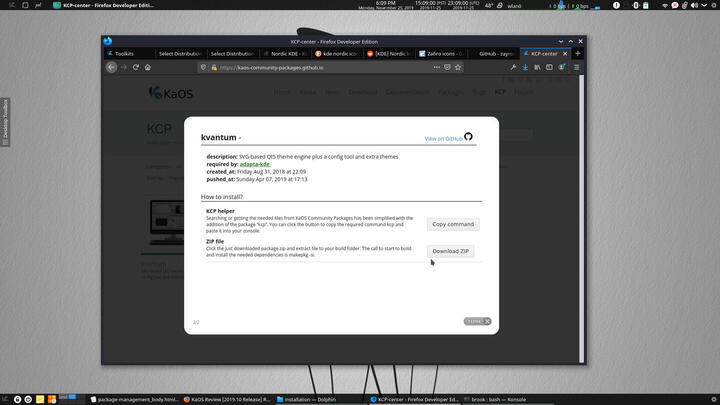Switch to the [KDE] Nordic reddit tab
This screenshot has height=405, width=720.
click(x=389, y=54)
